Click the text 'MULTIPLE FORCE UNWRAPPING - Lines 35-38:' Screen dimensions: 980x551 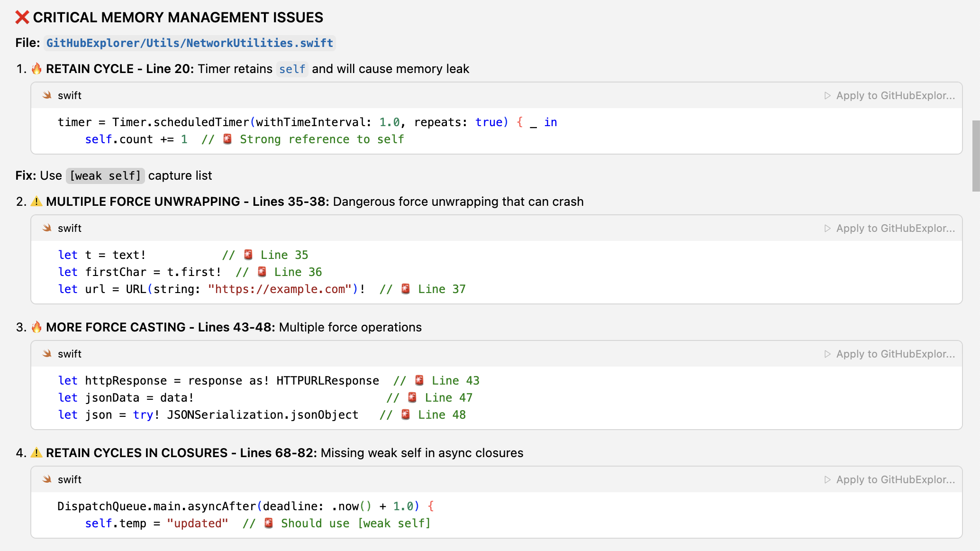tap(187, 202)
